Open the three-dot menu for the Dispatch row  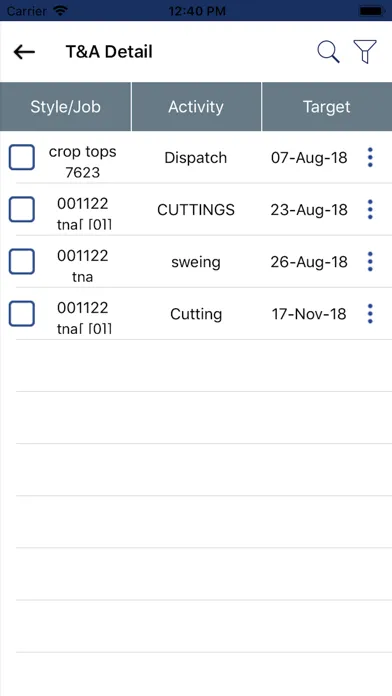click(370, 158)
